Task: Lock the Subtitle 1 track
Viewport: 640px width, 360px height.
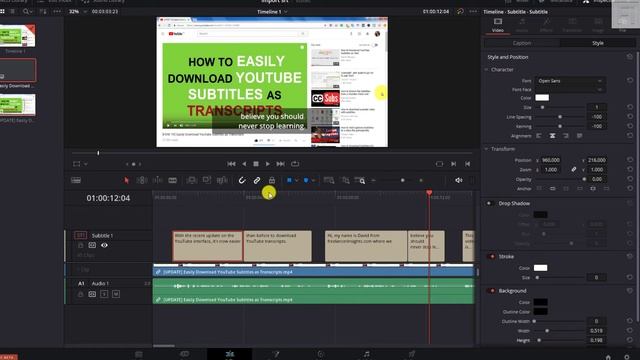Action: point(80,245)
